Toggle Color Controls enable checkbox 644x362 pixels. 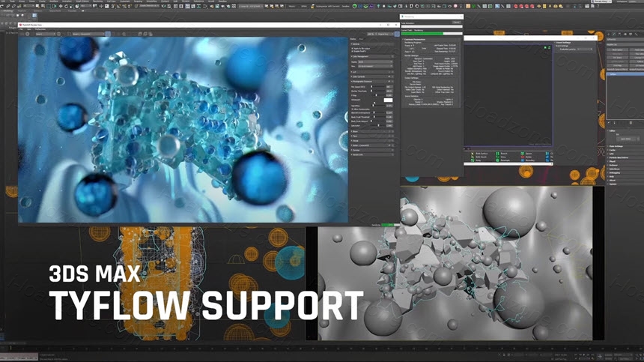pyautogui.click(x=389, y=77)
